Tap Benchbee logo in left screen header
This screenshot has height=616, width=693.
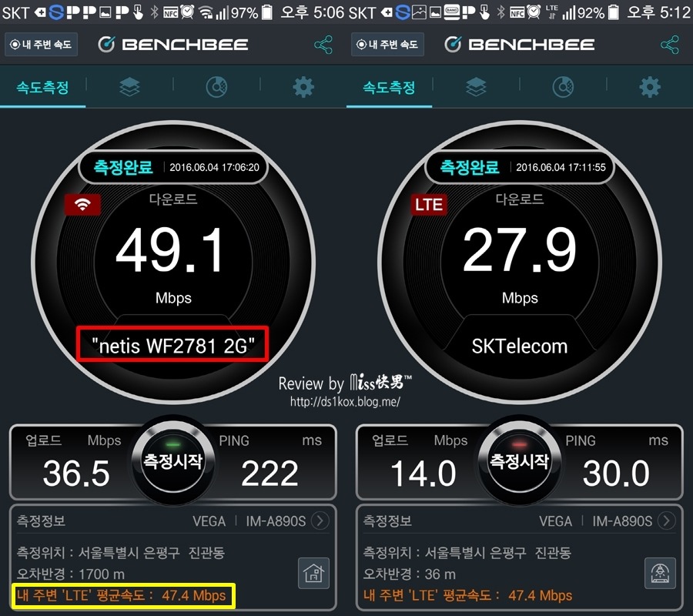[x=172, y=44]
